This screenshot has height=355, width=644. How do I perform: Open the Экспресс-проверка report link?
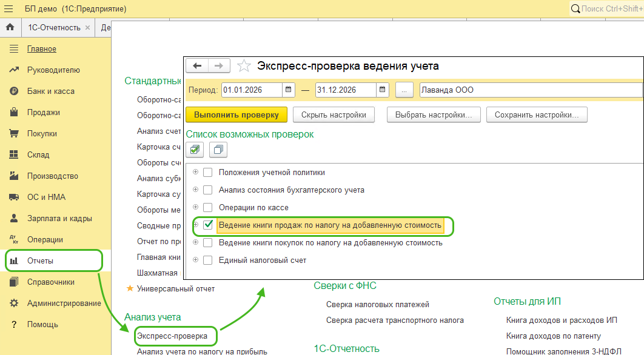pos(172,336)
